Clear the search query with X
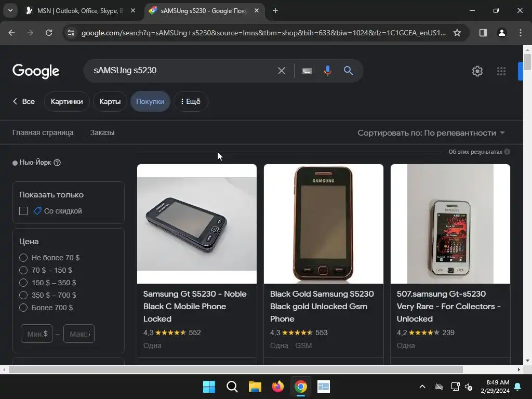 tap(281, 71)
